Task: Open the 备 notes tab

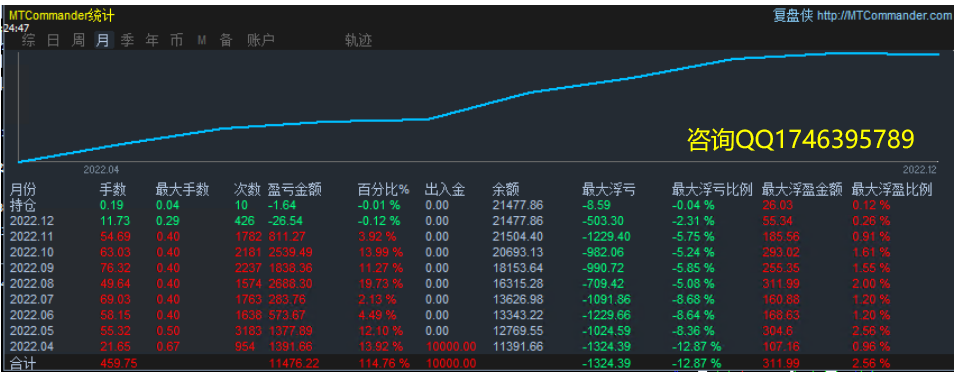Action: click(x=226, y=41)
